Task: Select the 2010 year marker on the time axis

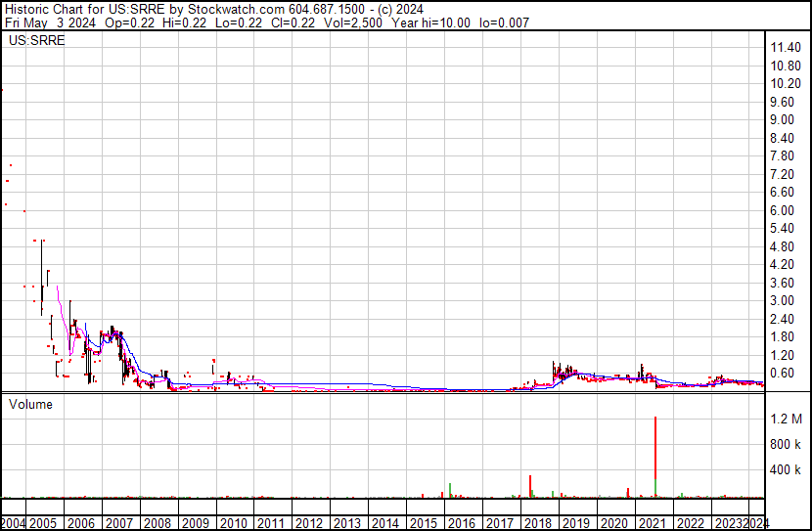Action: click(x=232, y=522)
